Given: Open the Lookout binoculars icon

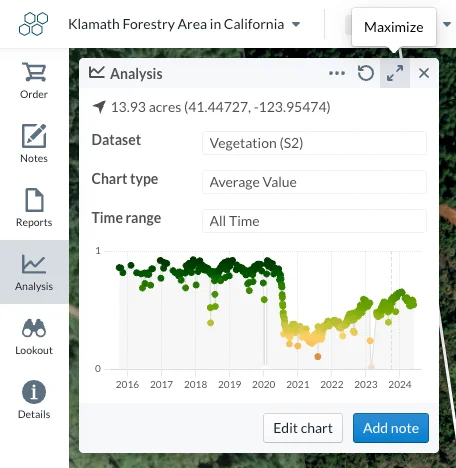Looking at the screenshot, I should tap(34, 328).
